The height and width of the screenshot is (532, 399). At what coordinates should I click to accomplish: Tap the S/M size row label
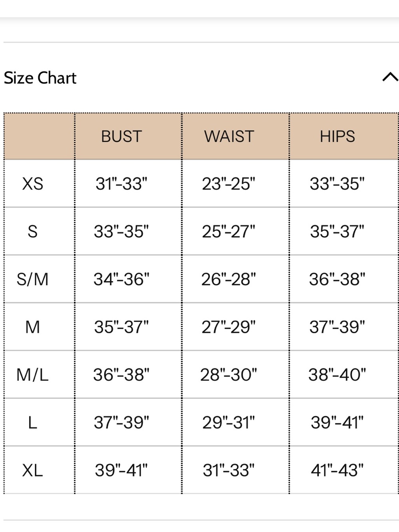(x=33, y=279)
